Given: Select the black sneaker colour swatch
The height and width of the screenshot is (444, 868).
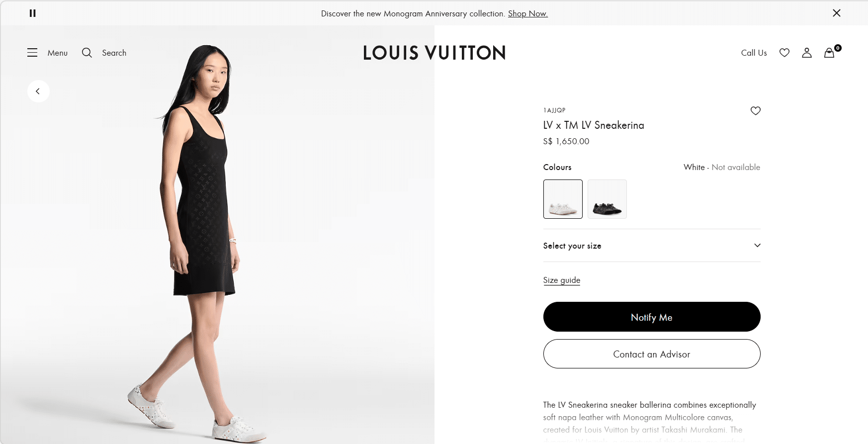Looking at the screenshot, I should pos(607,199).
